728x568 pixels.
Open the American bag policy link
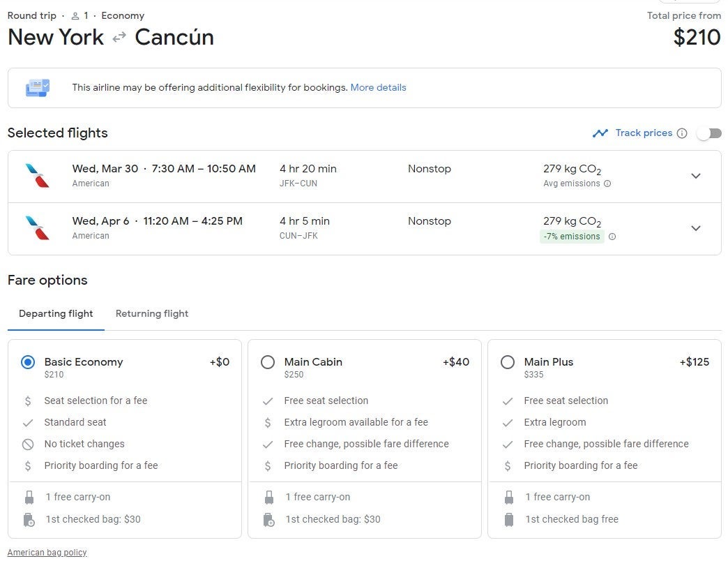click(47, 553)
